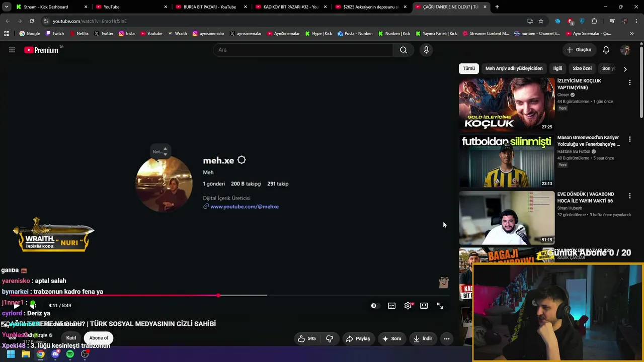Switch player to theater mode

(x=424, y=306)
